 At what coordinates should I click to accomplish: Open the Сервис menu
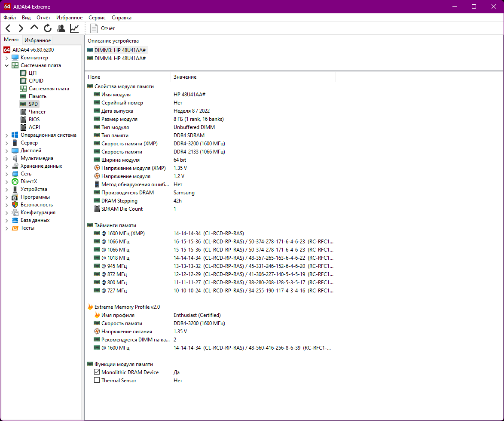[x=97, y=18]
